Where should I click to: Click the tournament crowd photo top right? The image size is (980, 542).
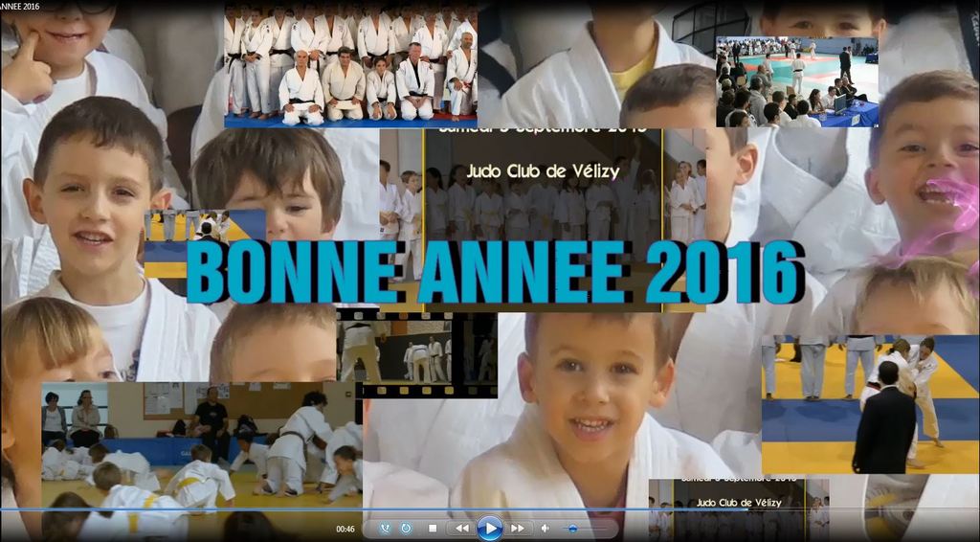click(x=796, y=81)
